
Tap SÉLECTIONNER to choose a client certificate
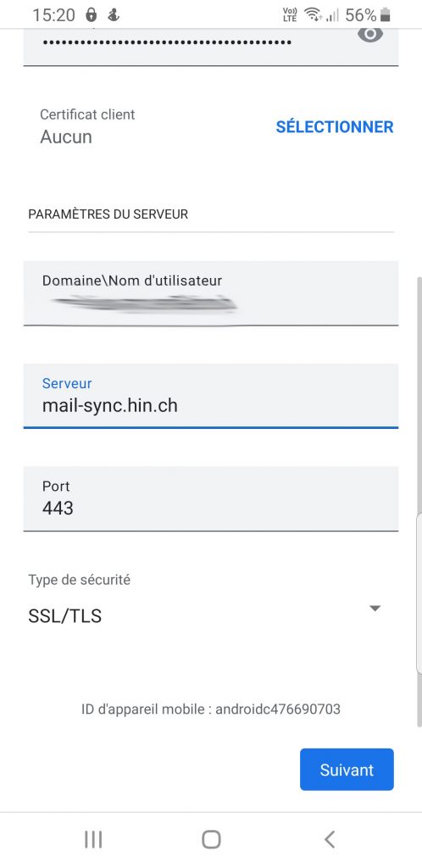[335, 127]
